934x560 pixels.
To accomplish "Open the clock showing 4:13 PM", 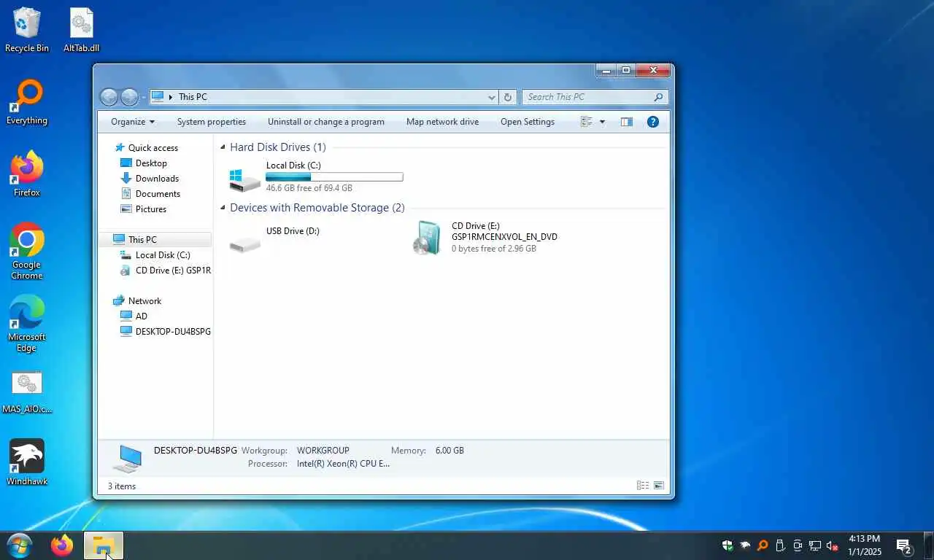I will 865,545.
